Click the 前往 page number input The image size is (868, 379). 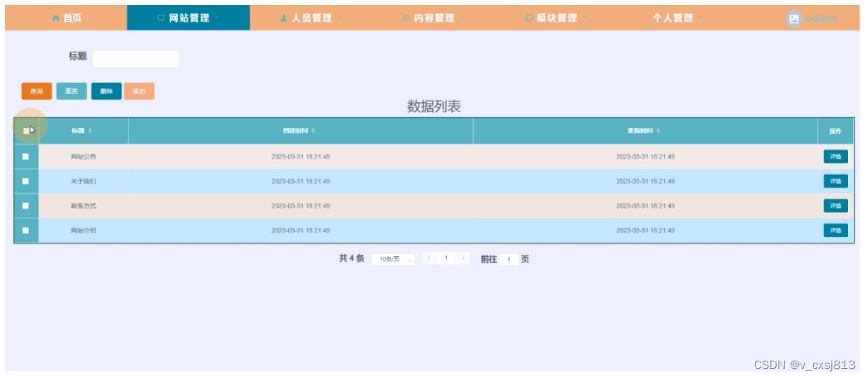point(508,259)
